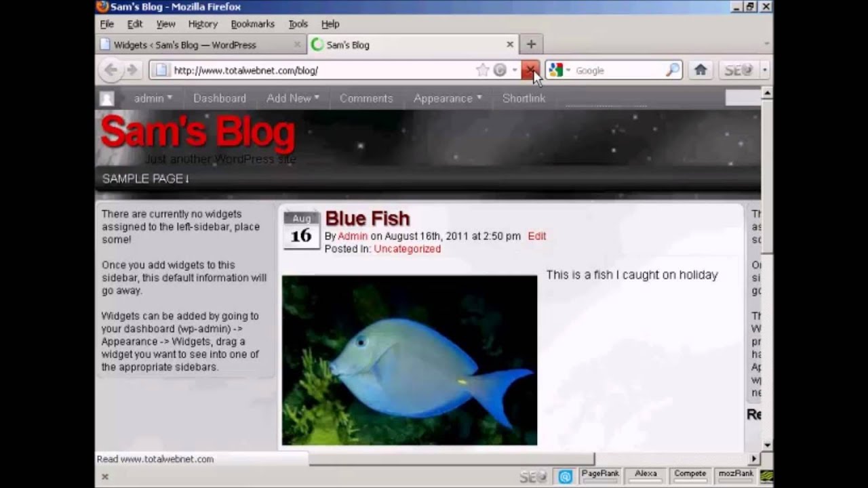Click the green icon at status bar end
This screenshot has width=868, height=488.
[766, 476]
